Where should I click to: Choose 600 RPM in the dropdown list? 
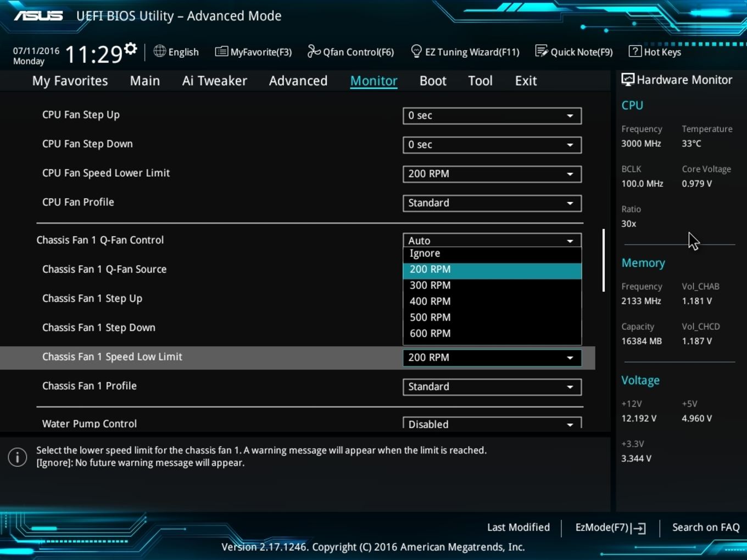point(492,333)
